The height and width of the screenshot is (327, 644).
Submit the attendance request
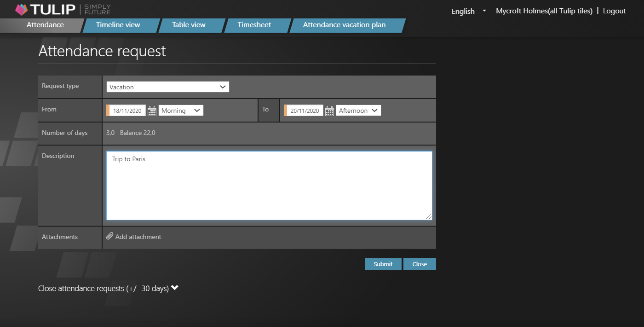pos(383,263)
